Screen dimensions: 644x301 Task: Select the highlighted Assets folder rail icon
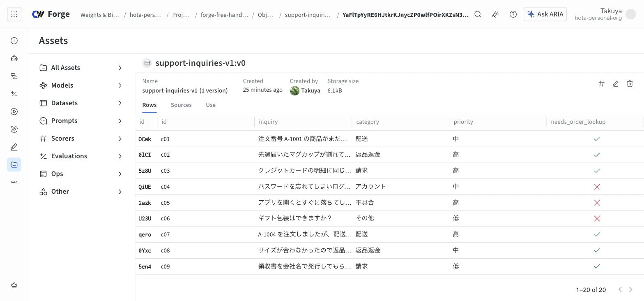14,164
